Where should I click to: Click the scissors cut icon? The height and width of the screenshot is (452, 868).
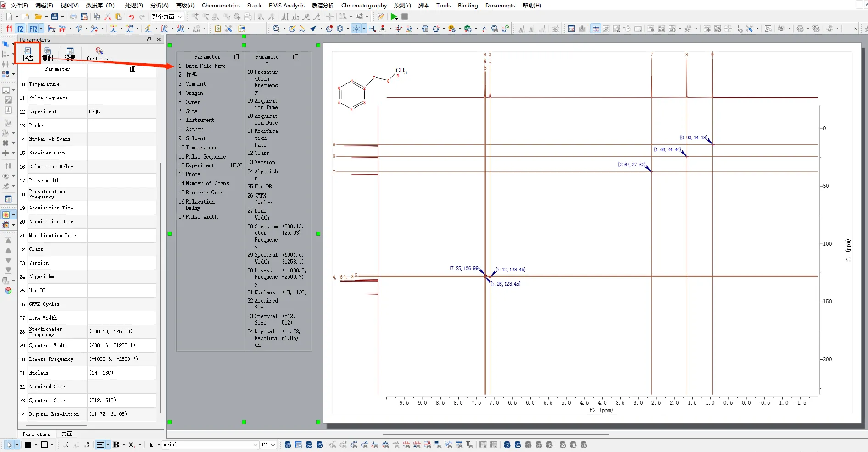[x=108, y=17]
